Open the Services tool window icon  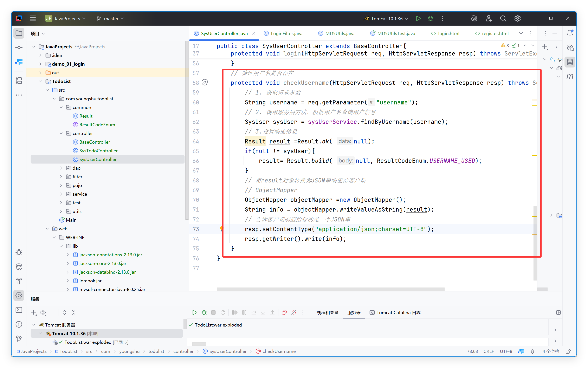tap(19, 296)
